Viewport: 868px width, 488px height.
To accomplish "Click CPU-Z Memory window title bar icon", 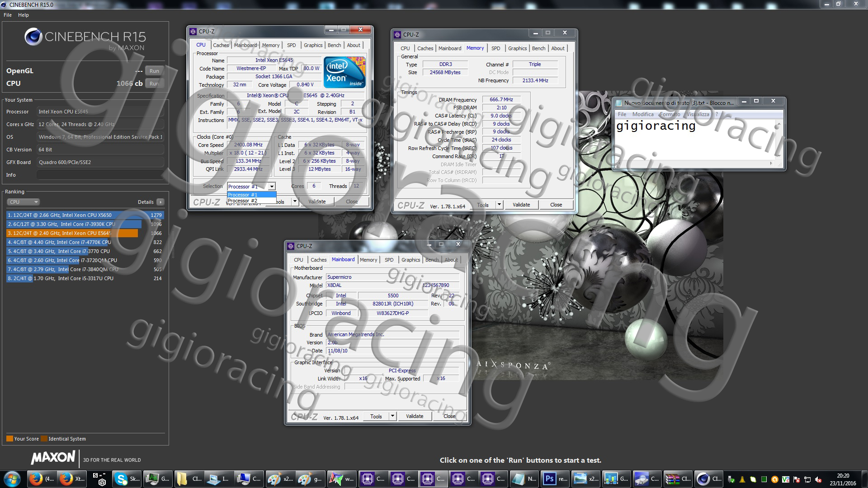I will [397, 34].
